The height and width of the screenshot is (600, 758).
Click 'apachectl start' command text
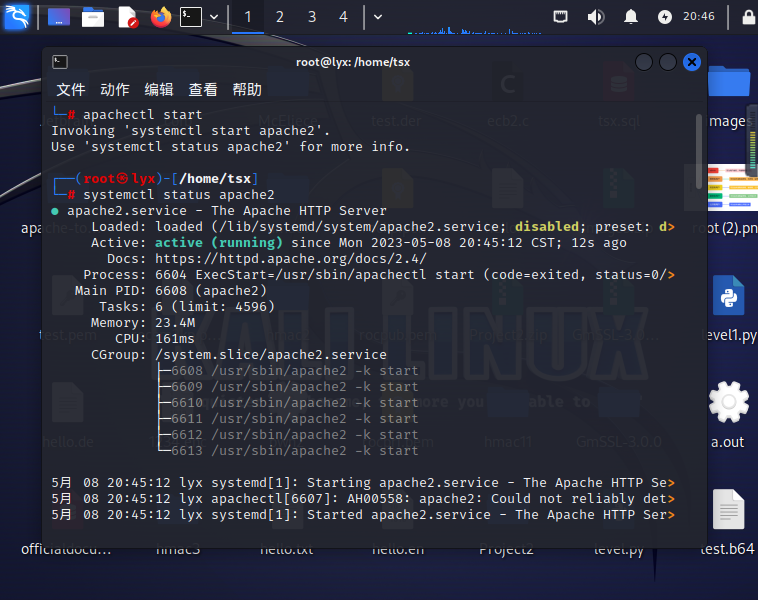coord(143,115)
